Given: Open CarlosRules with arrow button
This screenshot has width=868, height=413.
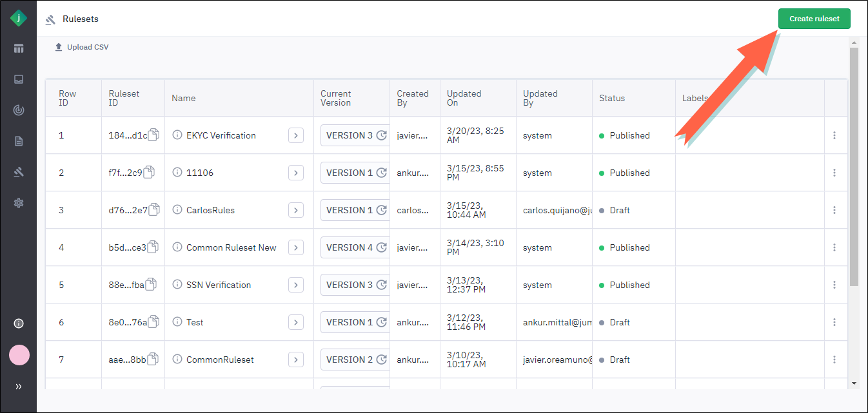Looking at the screenshot, I should tap(296, 210).
